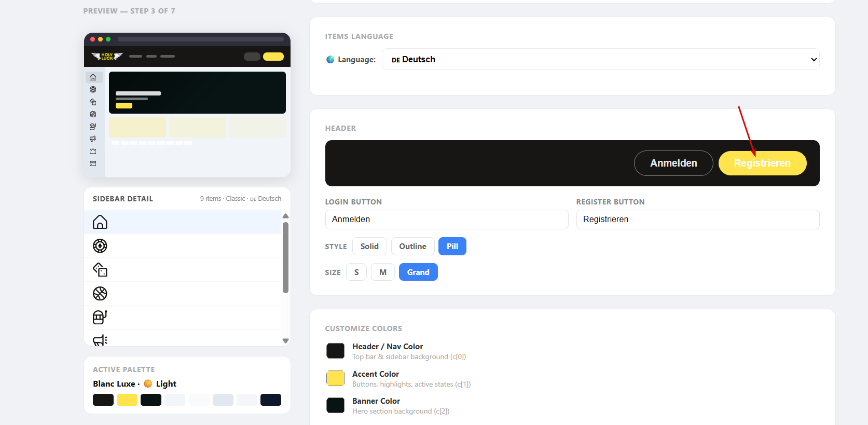
Task: Focus the Login Button text field
Action: (x=447, y=220)
